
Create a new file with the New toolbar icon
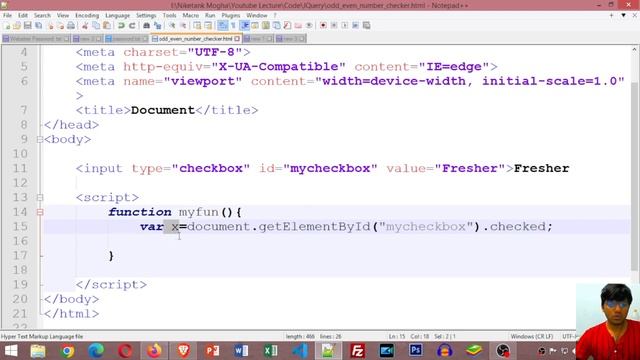pyautogui.click(x=6, y=25)
